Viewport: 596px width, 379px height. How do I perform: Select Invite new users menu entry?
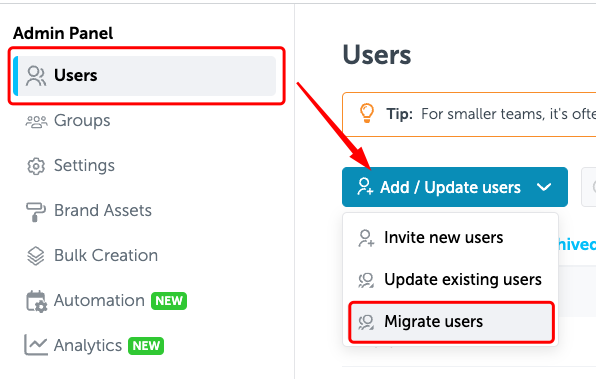[x=450, y=238]
